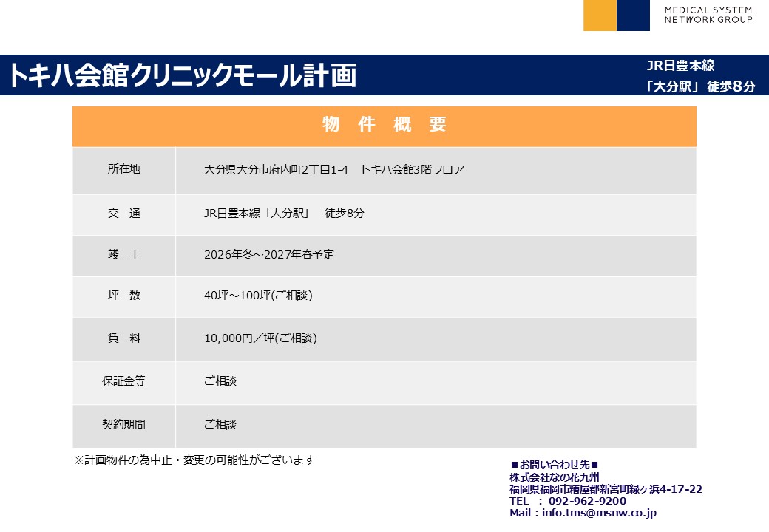Click the phone number 092-962-9200
The width and height of the screenshot is (769, 532).
(587, 501)
